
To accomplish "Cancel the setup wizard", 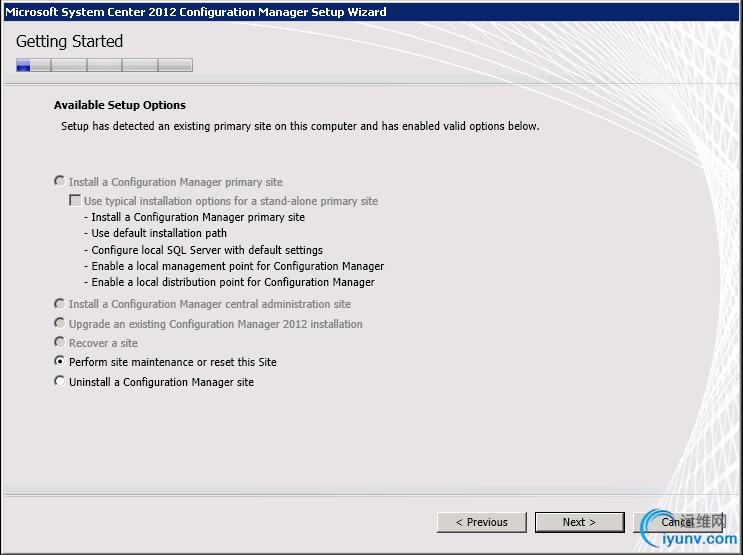I will (x=678, y=522).
